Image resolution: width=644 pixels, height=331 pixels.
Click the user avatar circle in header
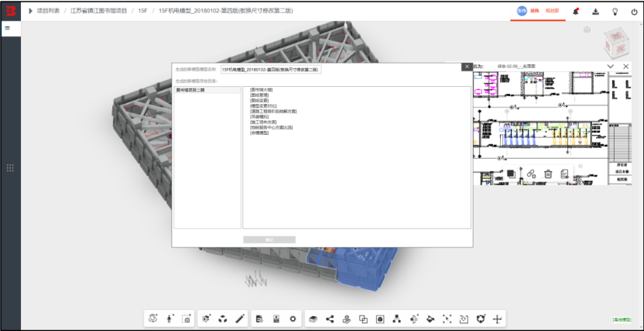pos(522,11)
